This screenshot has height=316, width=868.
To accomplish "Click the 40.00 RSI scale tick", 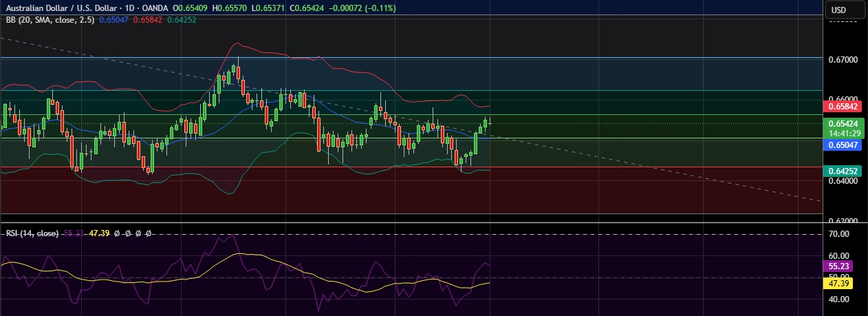I will pos(838,299).
